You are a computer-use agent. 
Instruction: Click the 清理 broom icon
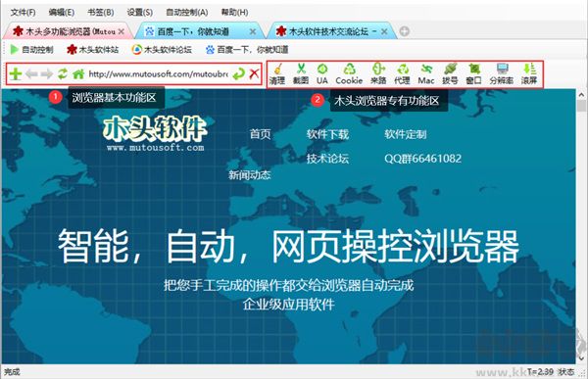277,73
